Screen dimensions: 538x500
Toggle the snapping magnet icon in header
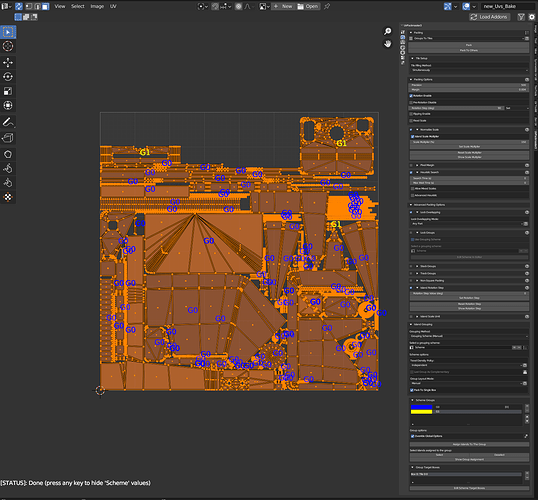pyautogui.click(x=215, y=6)
